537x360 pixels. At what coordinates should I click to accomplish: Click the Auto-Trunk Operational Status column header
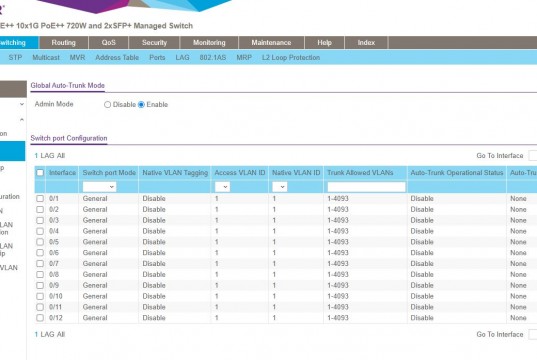457,173
